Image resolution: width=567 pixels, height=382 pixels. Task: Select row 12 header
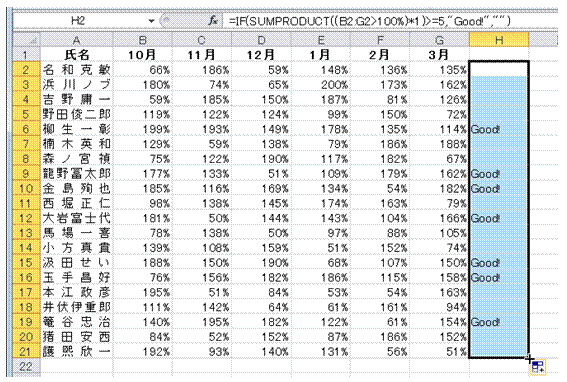click(26, 218)
